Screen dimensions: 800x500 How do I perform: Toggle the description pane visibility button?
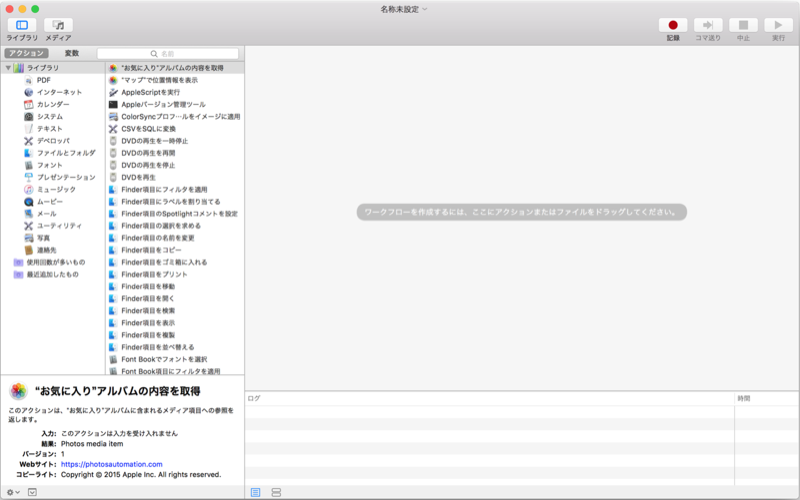(32, 492)
